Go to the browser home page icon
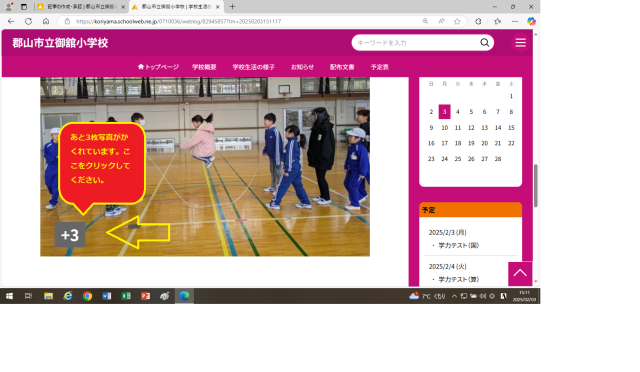Image resolution: width=640 pixels, height=372 pixels. click(46, 21)
